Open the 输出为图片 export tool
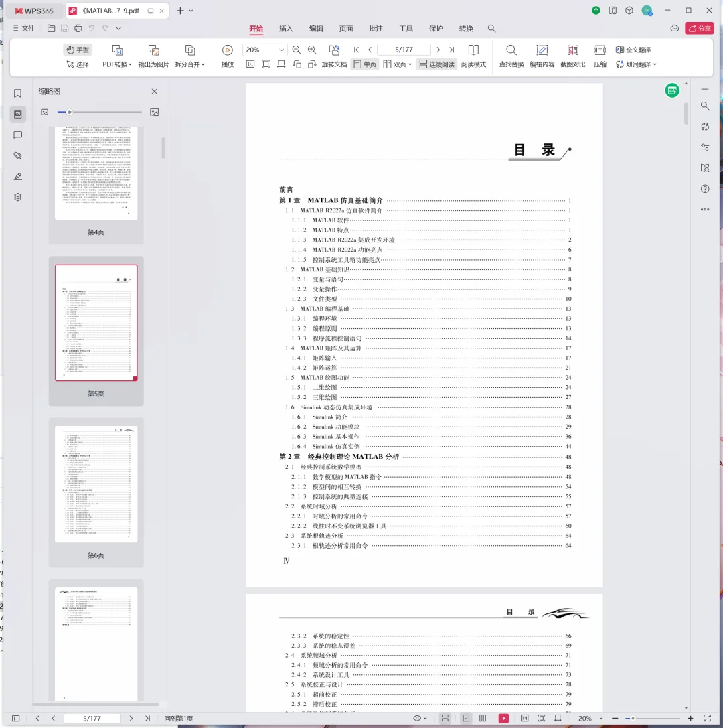Viewport: 723px width, 728px height. 153,56
